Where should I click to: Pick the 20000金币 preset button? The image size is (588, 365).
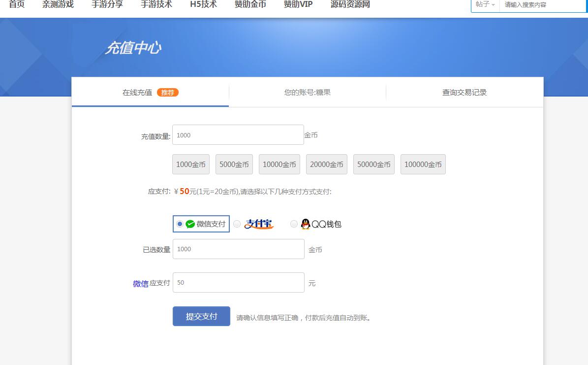tap(327, 165)
